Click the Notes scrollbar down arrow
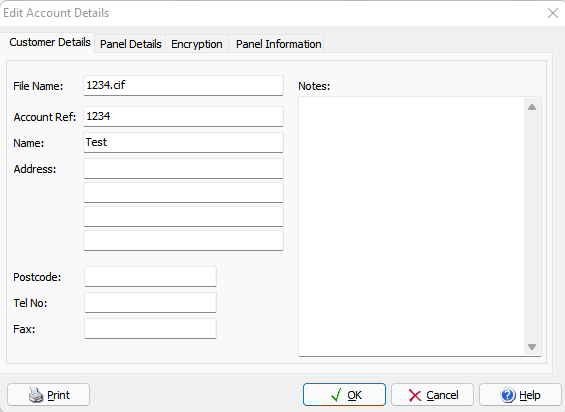The width and height of the screenshot is (565, 412). click(532, 347)
